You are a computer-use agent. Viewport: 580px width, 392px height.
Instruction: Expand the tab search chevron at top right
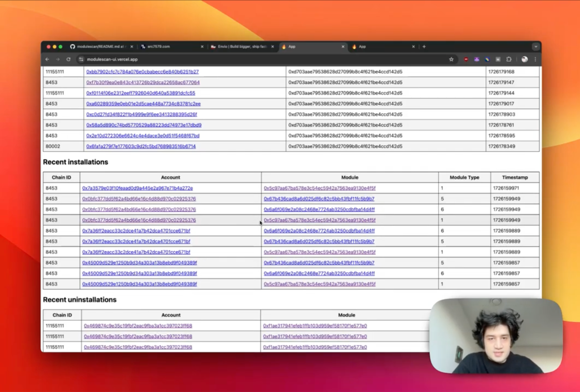tap(536, 46)
